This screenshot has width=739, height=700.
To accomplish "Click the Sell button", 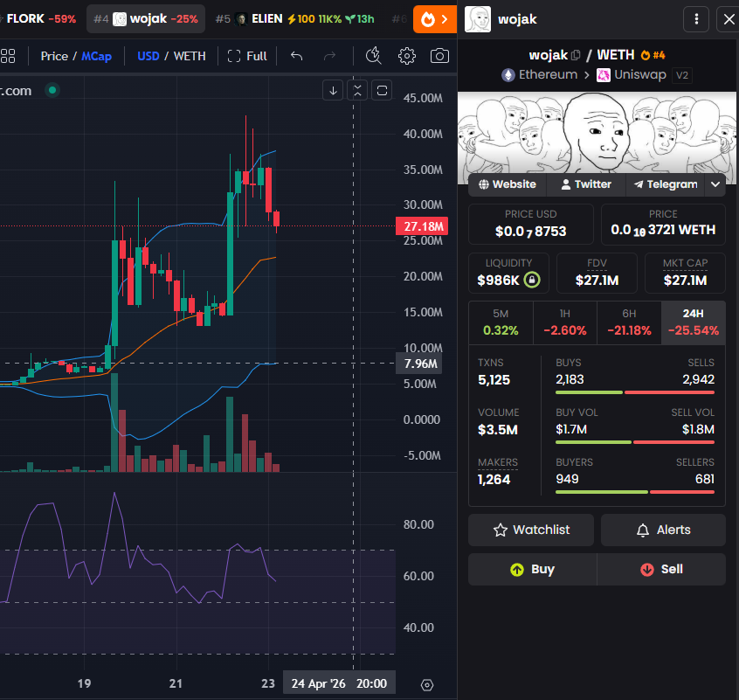I will 661,570.
